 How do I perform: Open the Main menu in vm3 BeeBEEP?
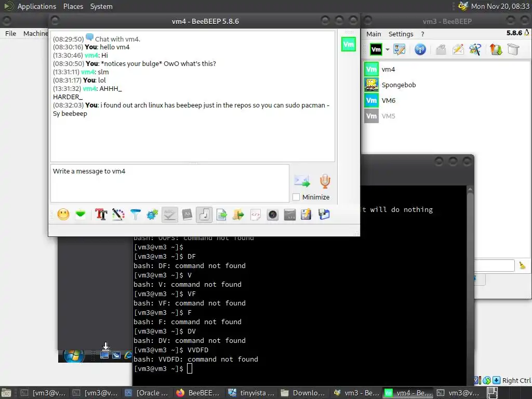(x=374, y=34)
